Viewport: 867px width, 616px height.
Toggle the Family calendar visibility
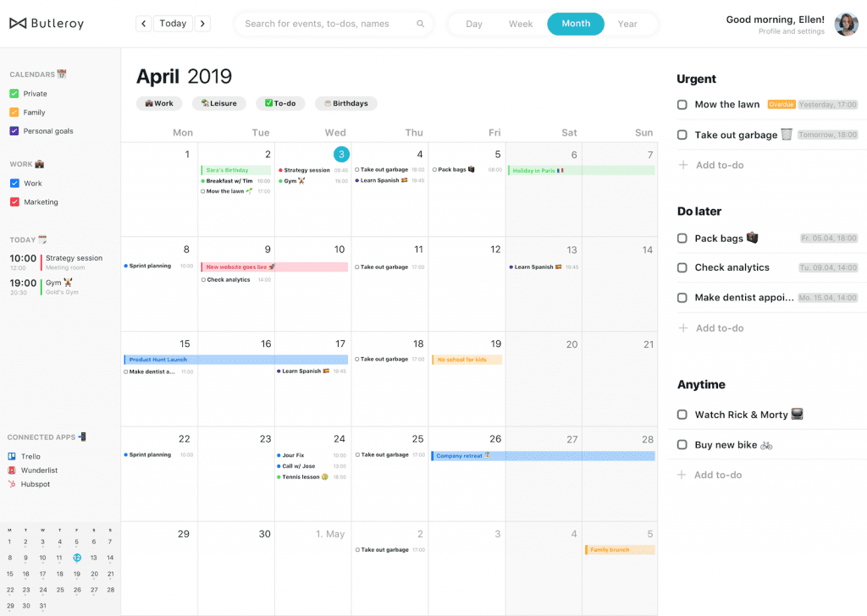(x=14, y=112)
